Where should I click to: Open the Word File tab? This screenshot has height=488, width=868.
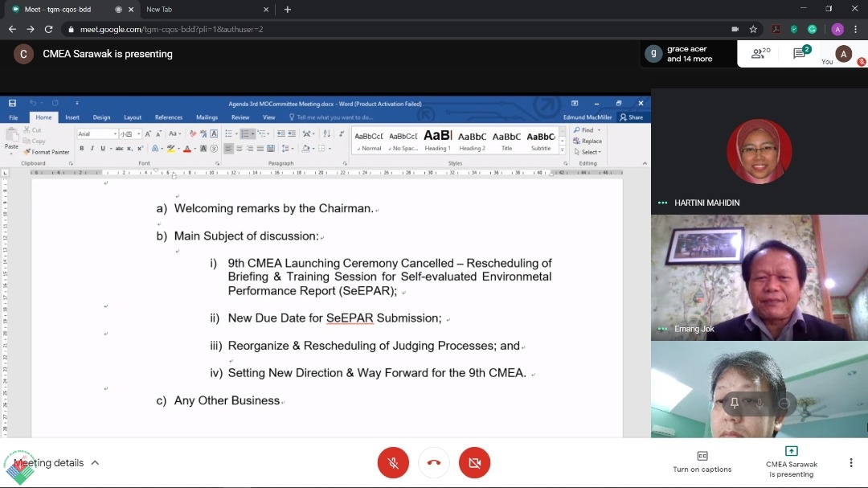14,117
